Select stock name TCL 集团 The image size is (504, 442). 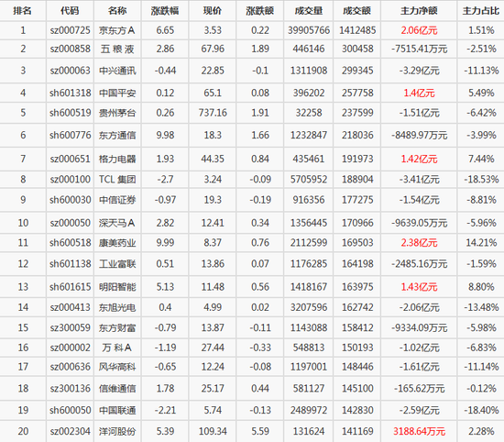(117, 179)
